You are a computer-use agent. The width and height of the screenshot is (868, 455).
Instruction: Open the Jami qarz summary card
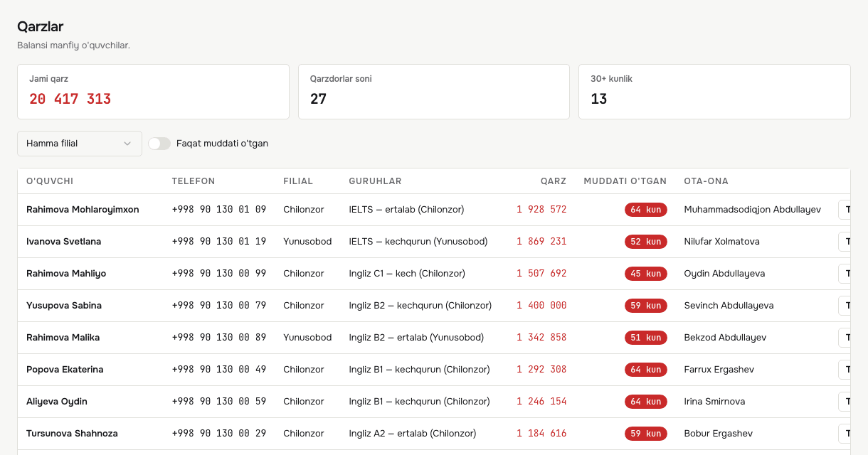(153, 92)
